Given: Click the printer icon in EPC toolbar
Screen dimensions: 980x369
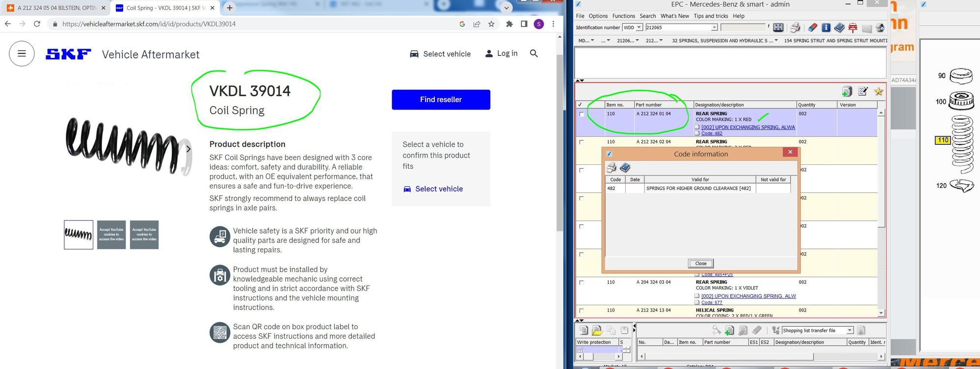Looking at the screenshot, I should (x=795, y=27).
